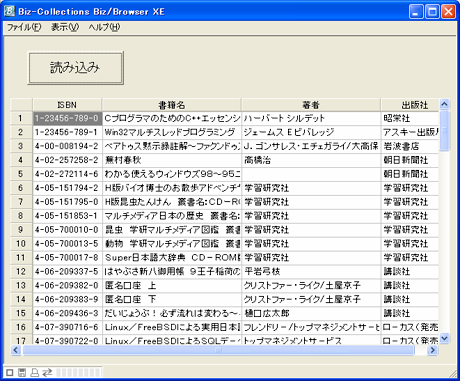Click author cell in row 13 クリストファー・ライク
Image resolution: width=460 pixels, height=381 pixels.
coord(311,285)
